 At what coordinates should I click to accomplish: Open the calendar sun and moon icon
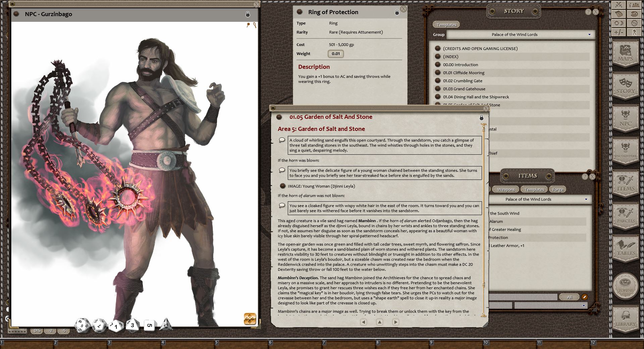pos(619,23)
